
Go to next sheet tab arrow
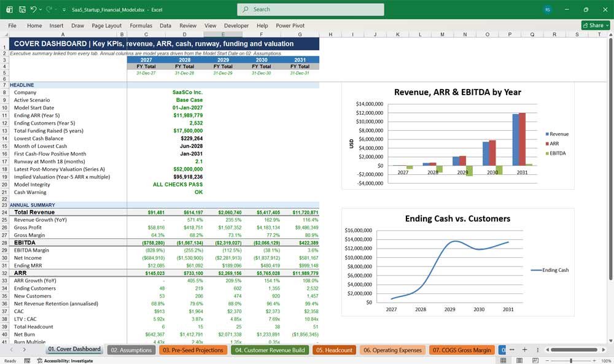[25, 349]
